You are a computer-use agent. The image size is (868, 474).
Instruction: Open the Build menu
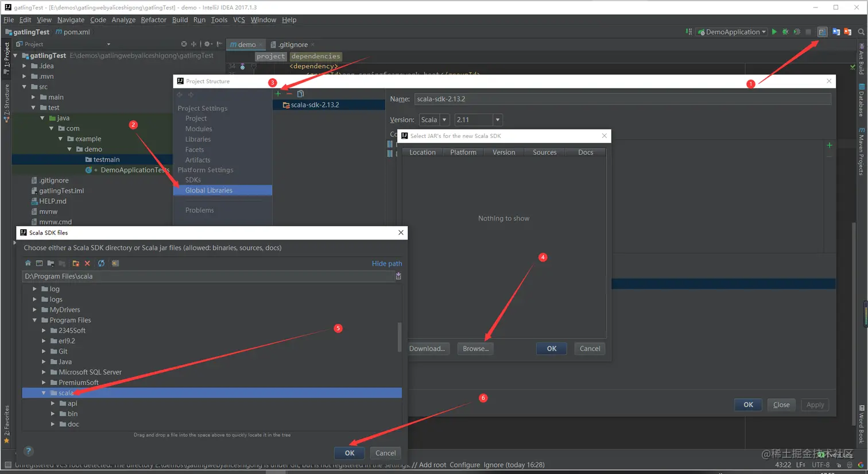[x=180, y=20]
